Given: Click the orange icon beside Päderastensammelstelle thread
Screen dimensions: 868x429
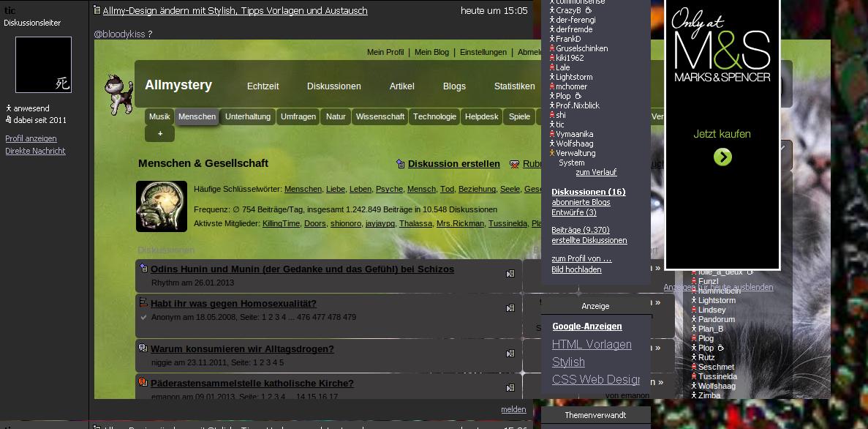Looking at the screenshot, I should (143, 382).
